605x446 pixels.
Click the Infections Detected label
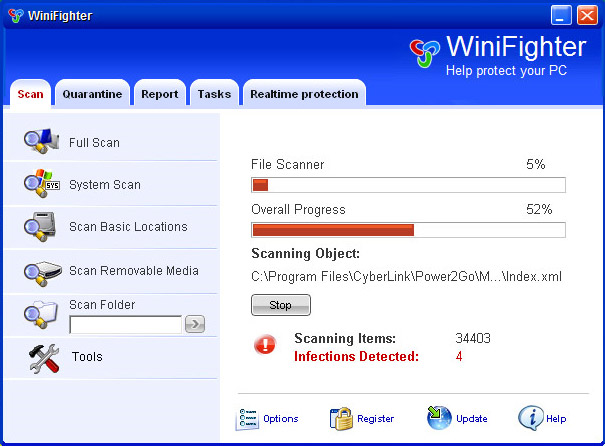[x=356, y=356]
